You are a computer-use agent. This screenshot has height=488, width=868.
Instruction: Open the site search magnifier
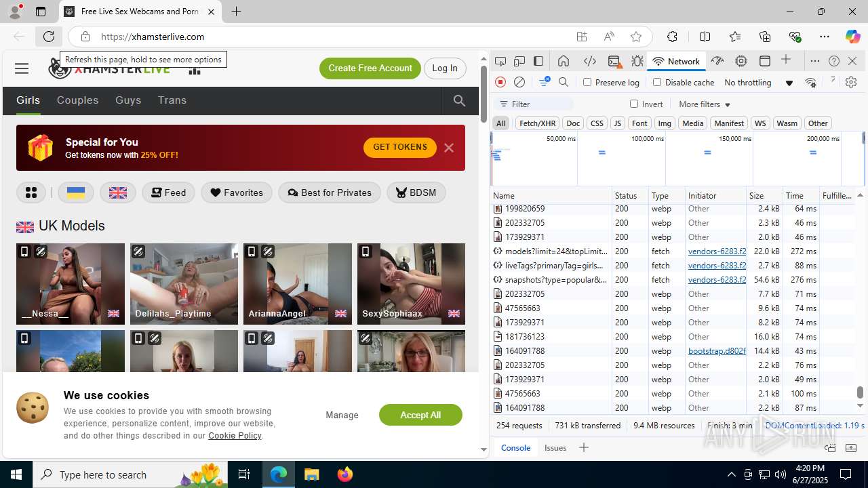pyautogui.click(x=460, y=100)
